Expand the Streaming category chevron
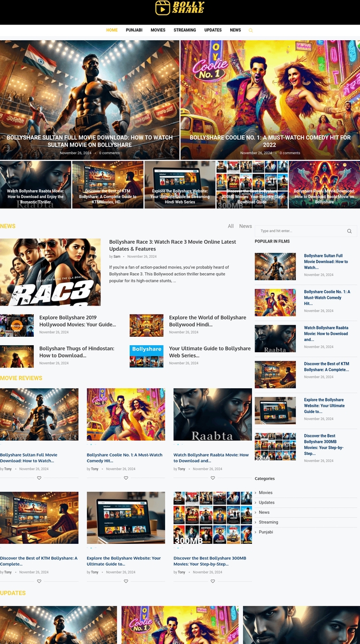The width and height of the screenshot is (360, 644). pyautogui.click(x=256, y=522)
